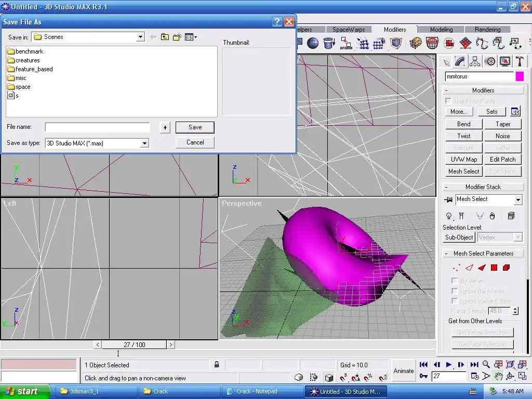532x399 pixels.
Task: Click the Spherify blue sphere modifier icon
Action: [313, 43]
